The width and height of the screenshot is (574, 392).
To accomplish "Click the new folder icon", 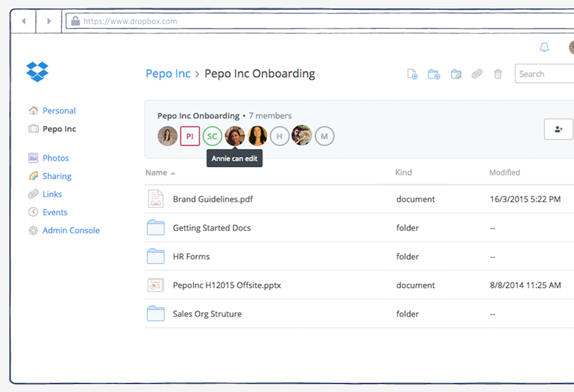I will [x=434, y=74].
